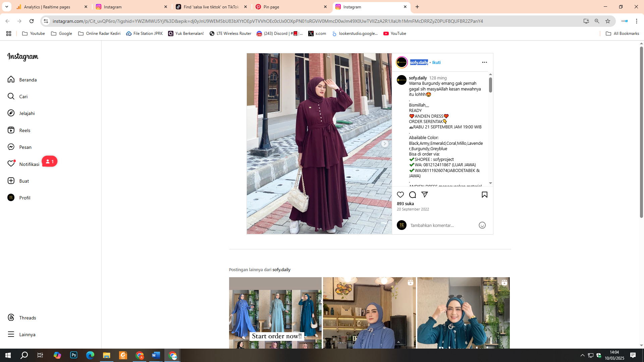Open Windows taskbar search
This screenshot has width=644, height=362.
point(24,355)
